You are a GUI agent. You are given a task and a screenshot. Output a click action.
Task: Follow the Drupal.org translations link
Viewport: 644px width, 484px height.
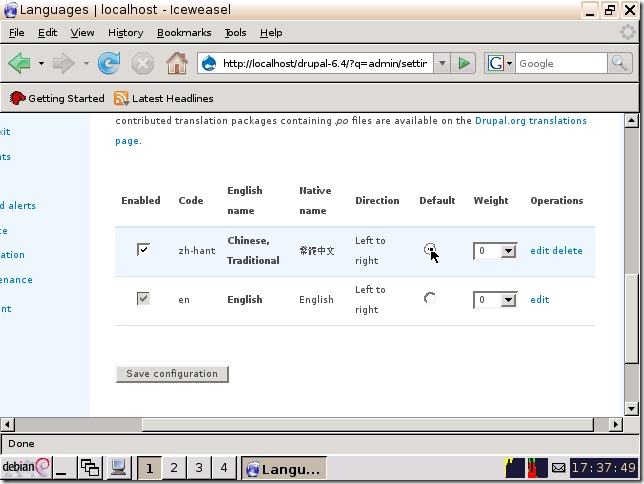tap(531, 120)
